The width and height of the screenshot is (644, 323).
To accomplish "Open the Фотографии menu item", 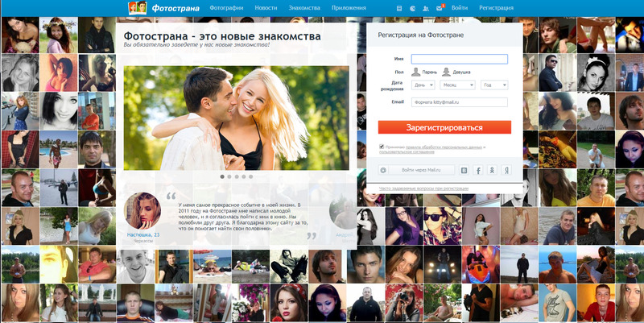I will click(x=226, y=8).
